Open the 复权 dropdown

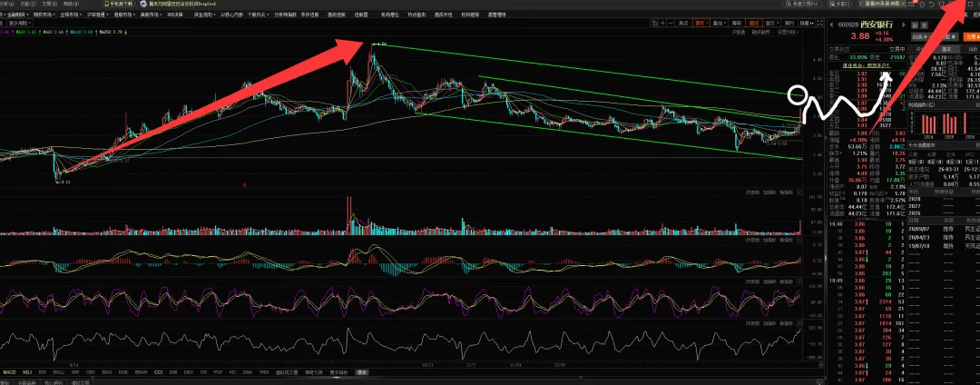pos(701,23)
